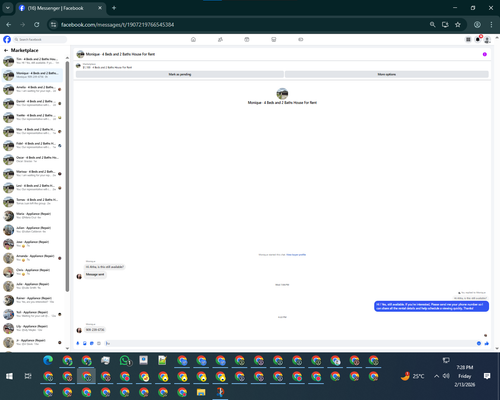
Task: Click the blue sent reply message bubble
Action: 431,306
